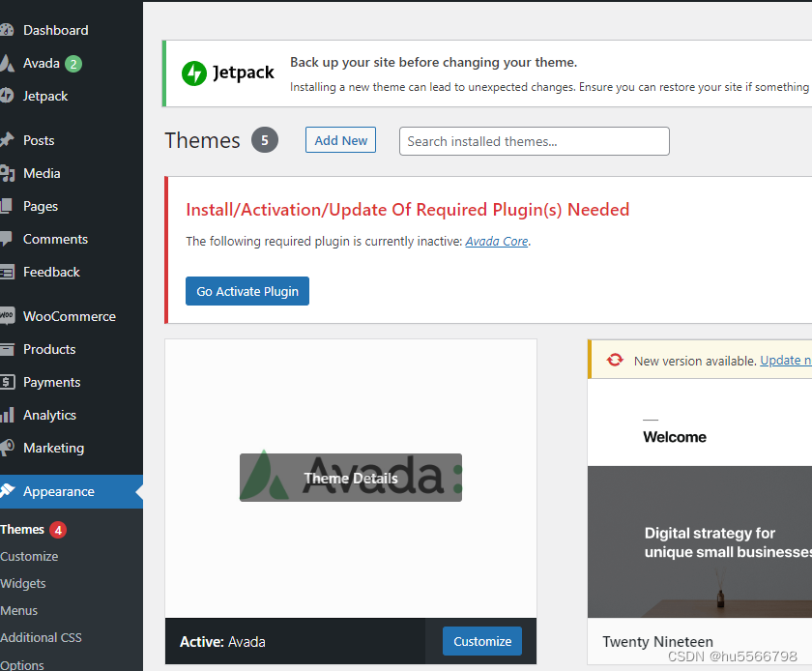The image size is (812, 671).
Task: Click the Avada logo icon in sidebar
Action: [6, 63]
